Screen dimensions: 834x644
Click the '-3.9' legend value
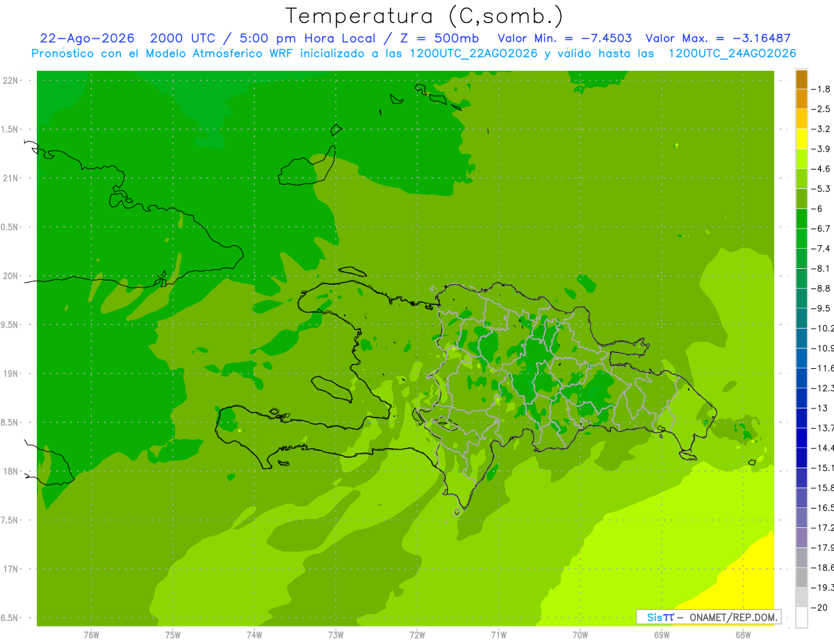point(821,149)
